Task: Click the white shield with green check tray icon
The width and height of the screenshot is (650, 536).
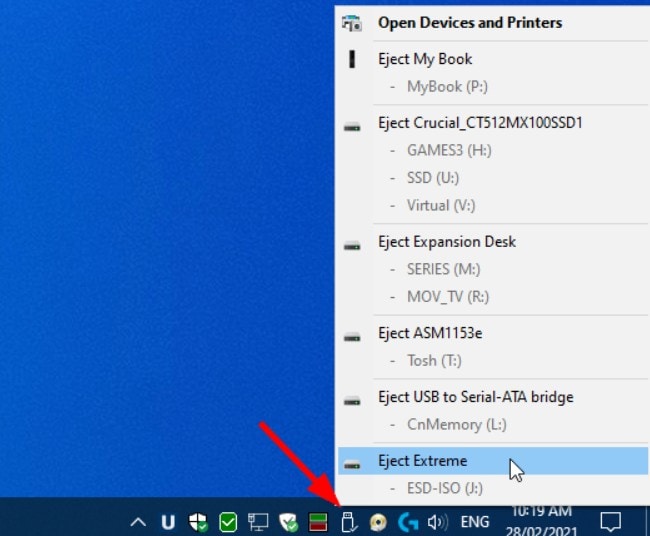Action: (x=288, y=522)
